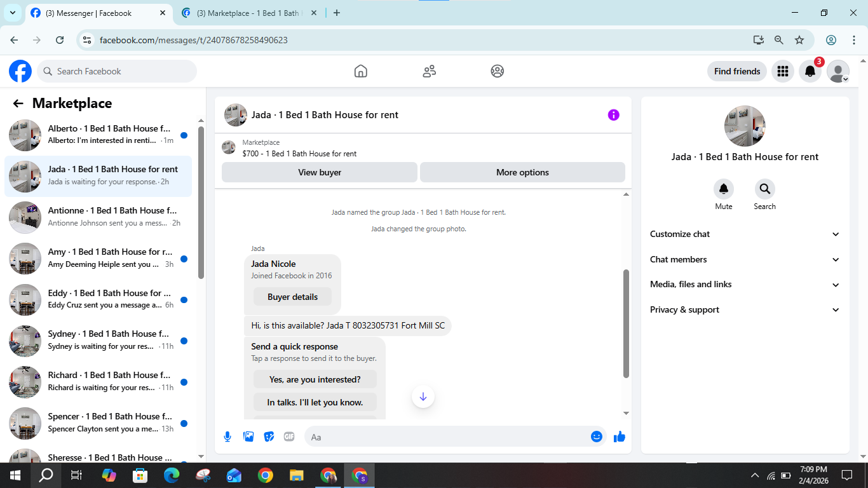The height and width of the screenshot is (488, 868).
Task: Open Eddy's House for rent conversation
Action: [x=98, y=299]
